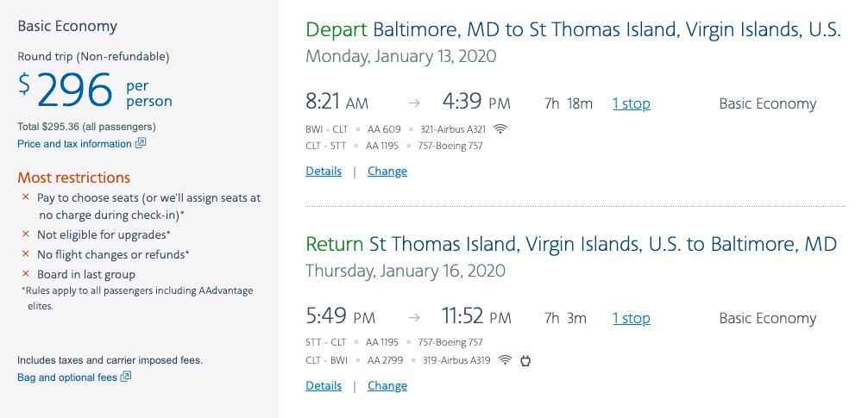Click the red X beside Pay to choose seats

tap(26, 197)
